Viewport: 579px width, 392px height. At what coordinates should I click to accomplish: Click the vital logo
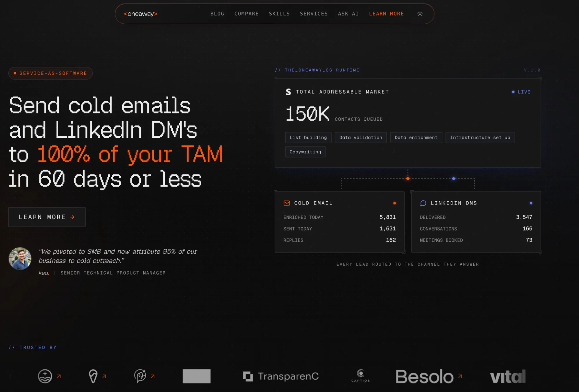click(x=508, y=376)
